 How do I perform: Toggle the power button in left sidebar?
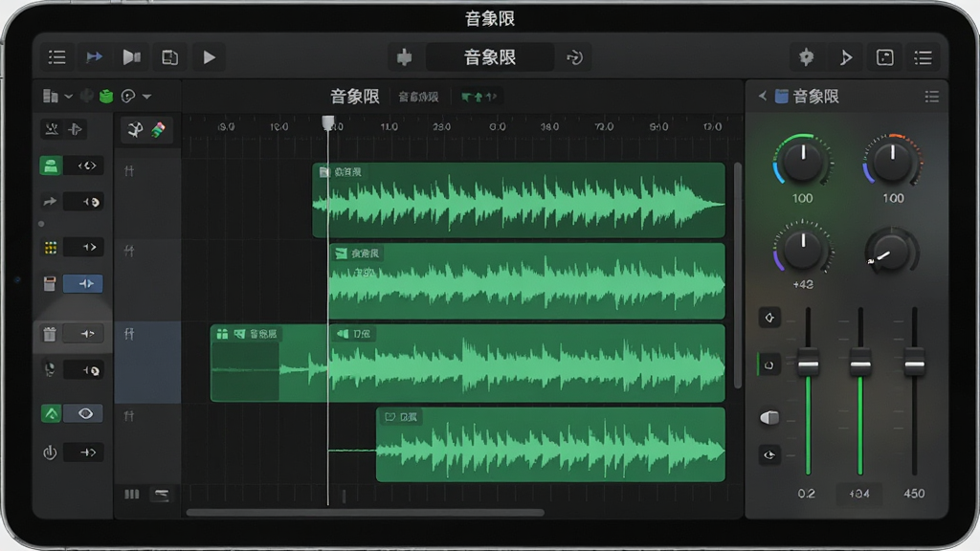click(x=50, y=452)
